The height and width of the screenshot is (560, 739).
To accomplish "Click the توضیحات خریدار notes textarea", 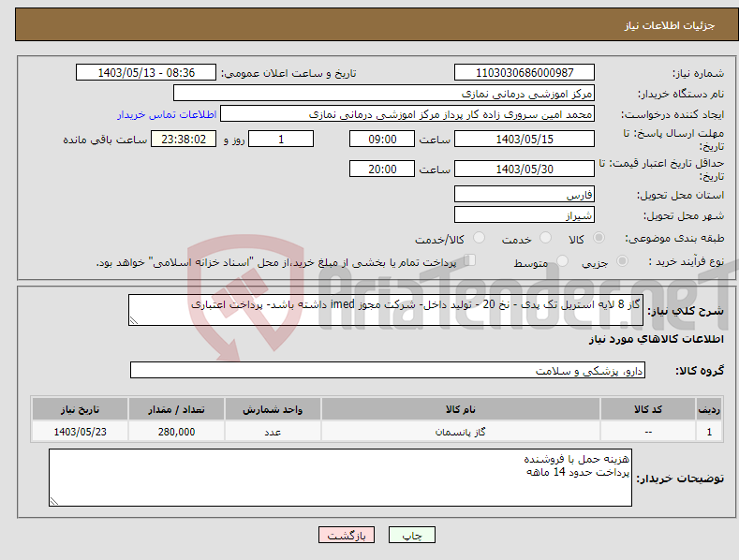I will (340, 478).
